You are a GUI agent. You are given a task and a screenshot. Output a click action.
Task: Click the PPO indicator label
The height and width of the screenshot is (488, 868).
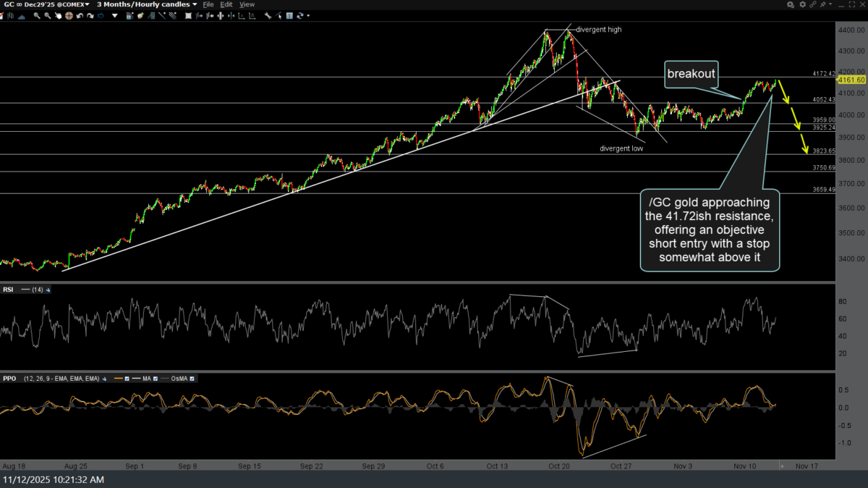click(x=9, y=378)
